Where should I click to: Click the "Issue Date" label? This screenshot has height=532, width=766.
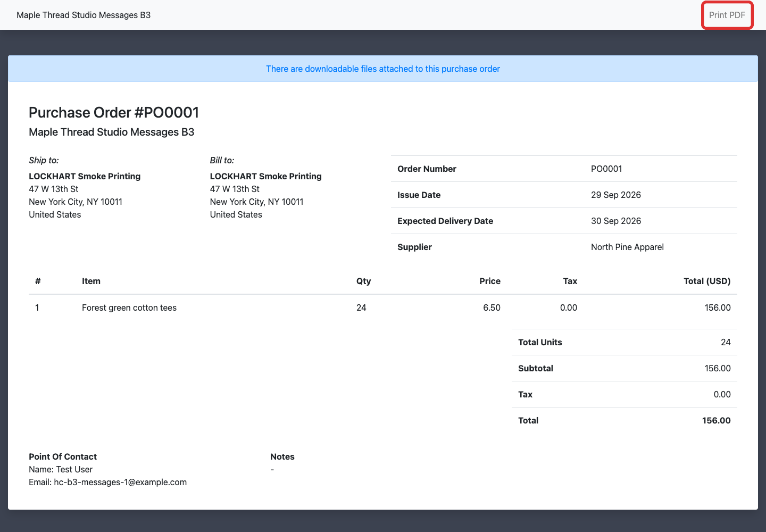[419, 195]
